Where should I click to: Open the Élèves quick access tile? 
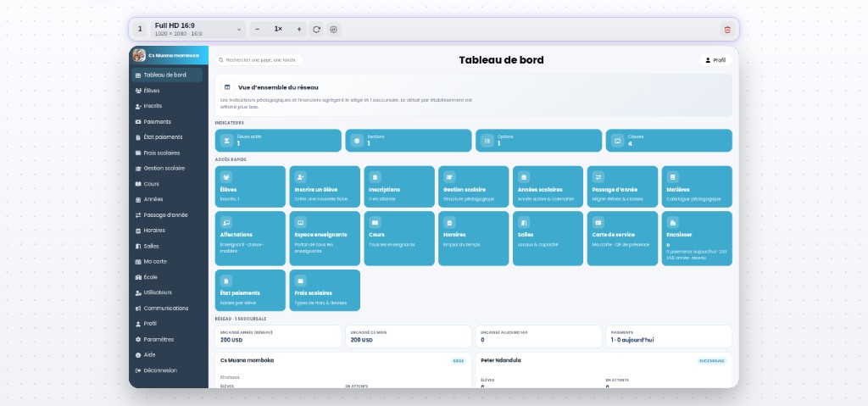point(250,186)
